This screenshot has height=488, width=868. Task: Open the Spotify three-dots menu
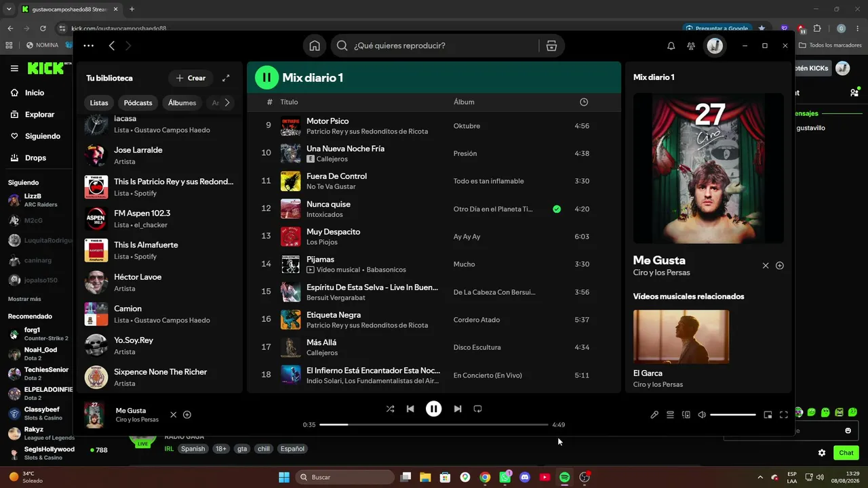89,45
